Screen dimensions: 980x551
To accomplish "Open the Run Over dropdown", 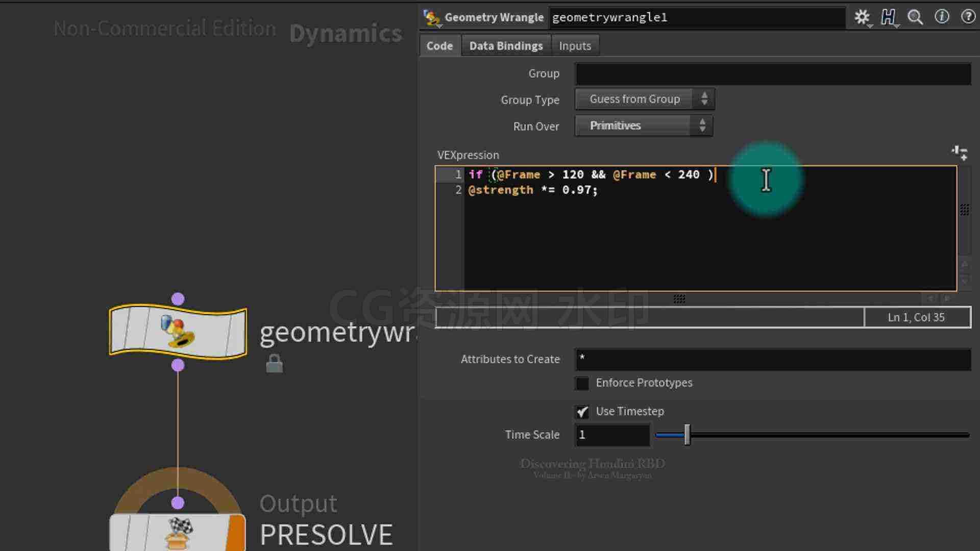I will pos(644,126).
